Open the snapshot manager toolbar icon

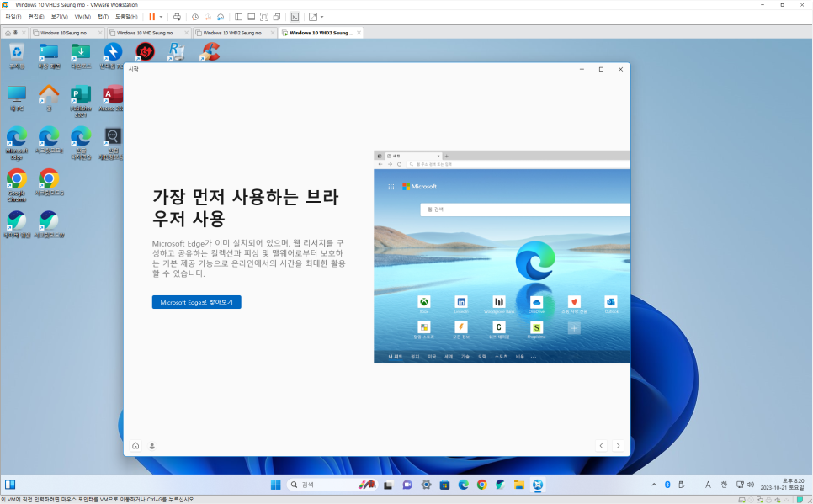pos(221,17)
